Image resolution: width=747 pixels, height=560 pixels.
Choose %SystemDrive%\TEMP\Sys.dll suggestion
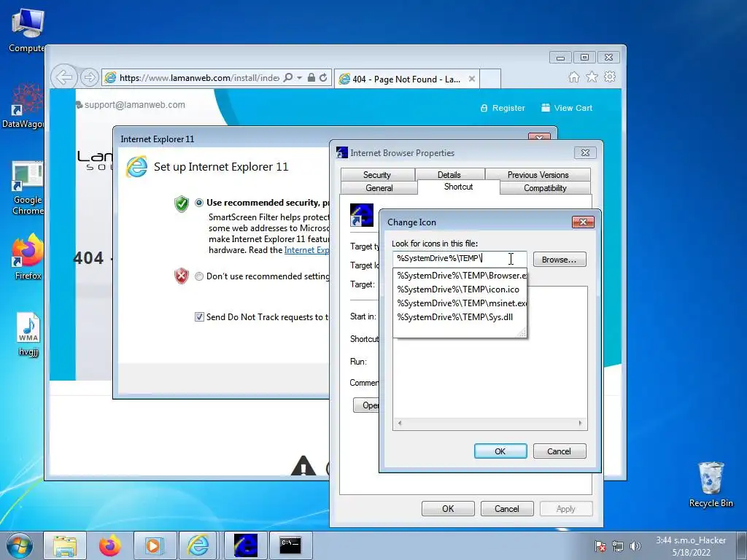point(460,317)
